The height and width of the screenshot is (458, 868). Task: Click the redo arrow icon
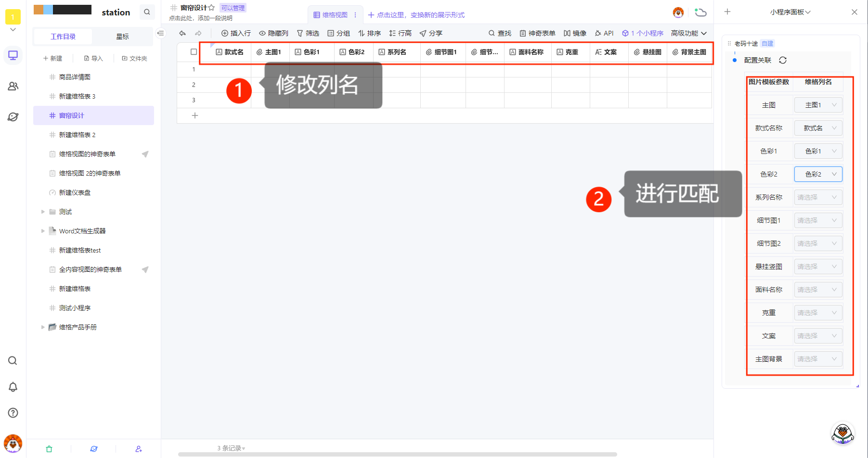198,33
